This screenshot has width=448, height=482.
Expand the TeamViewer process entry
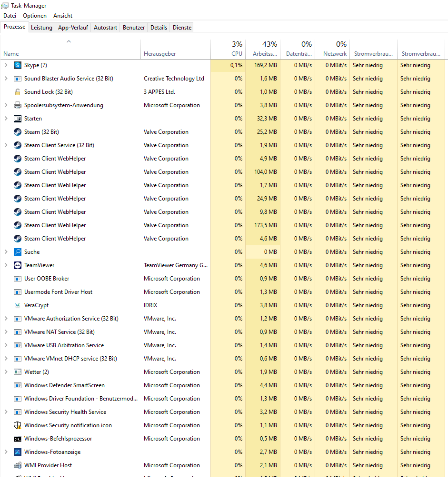point(6,265)
